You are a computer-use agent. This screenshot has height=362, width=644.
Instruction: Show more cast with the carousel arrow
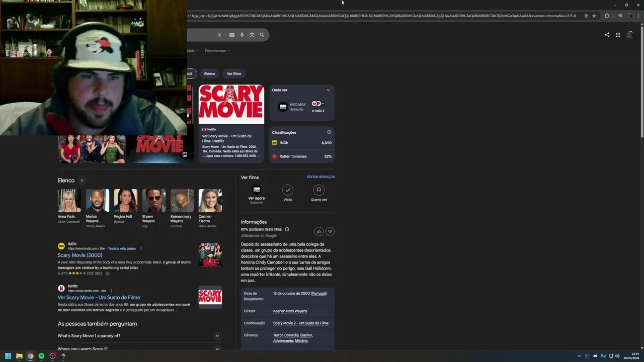coord(221,201)
